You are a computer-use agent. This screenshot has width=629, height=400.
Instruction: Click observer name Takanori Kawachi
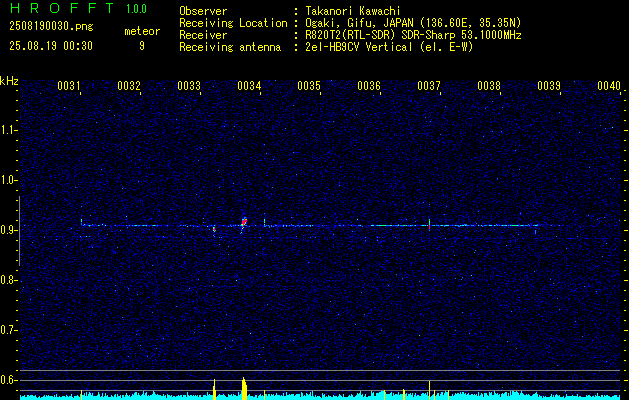[353, 11]
